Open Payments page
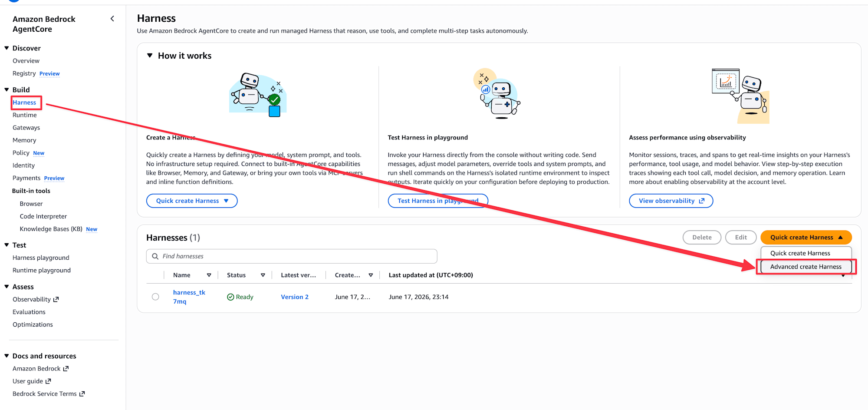 (x=26, y=178)
